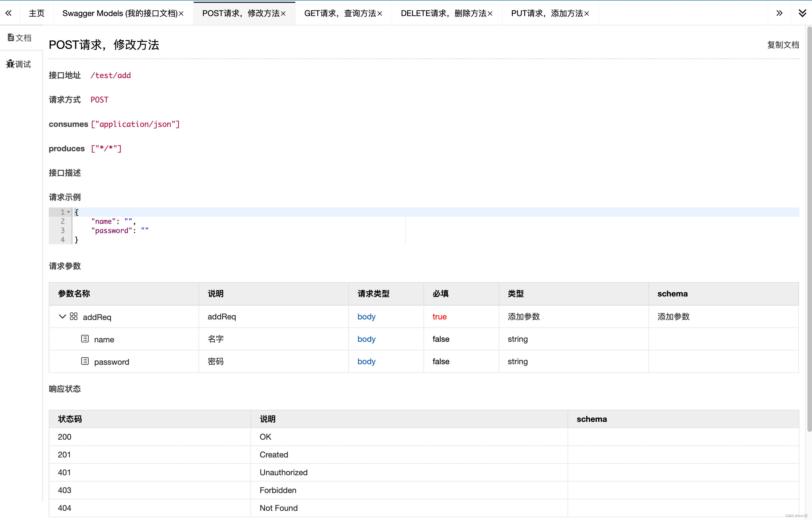Close the DELETE请求 删除方法 tab
This screenshot has width=812, height=520.
490,13
